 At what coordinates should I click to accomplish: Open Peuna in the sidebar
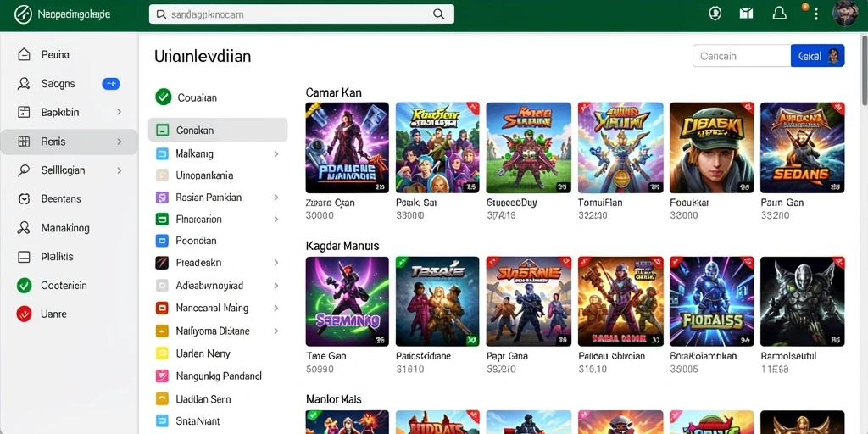coord(55,55)
